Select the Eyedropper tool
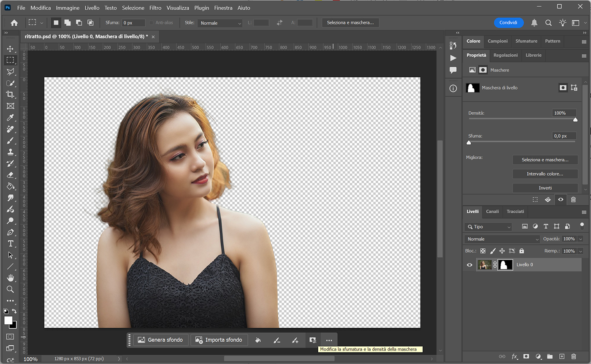The height and width of the screenshot is (364, 591). tap(10, 117)
